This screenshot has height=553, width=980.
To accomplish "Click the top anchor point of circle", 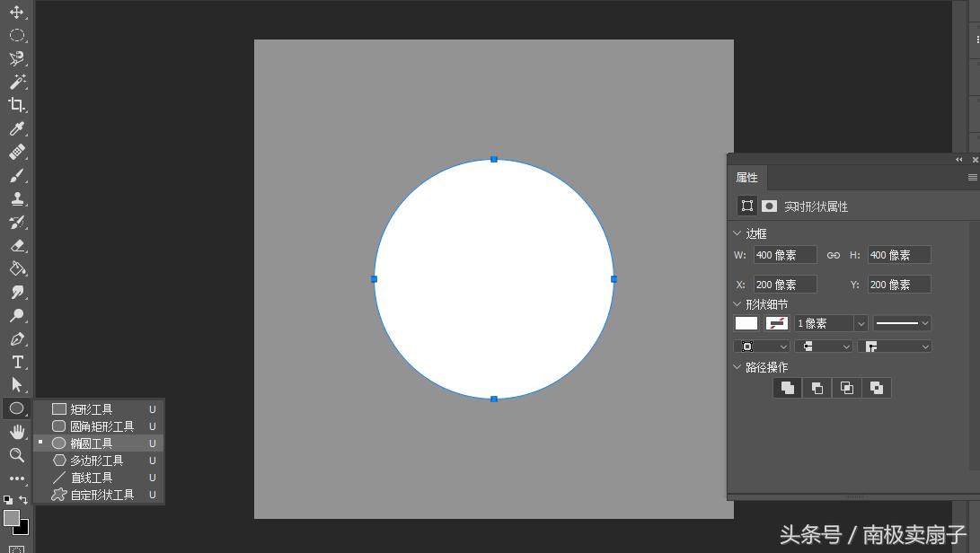I will click(x=494, y=159).
